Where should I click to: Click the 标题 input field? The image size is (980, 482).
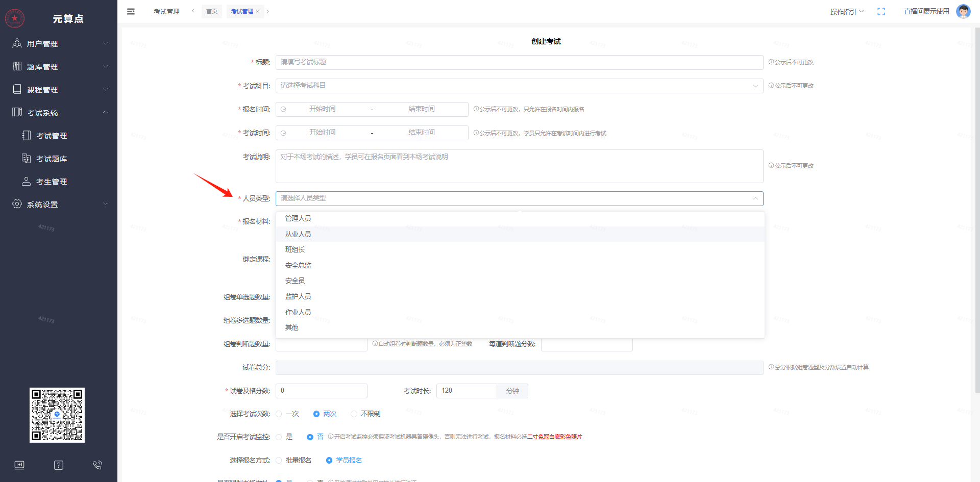(519, 62)
